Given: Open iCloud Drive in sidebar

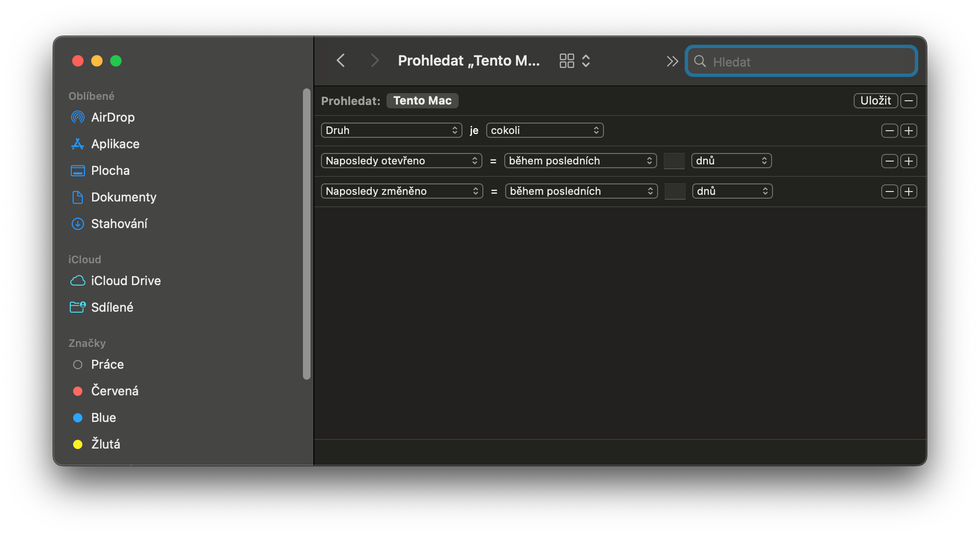Looking at the screenshot, I should point(125,281).
